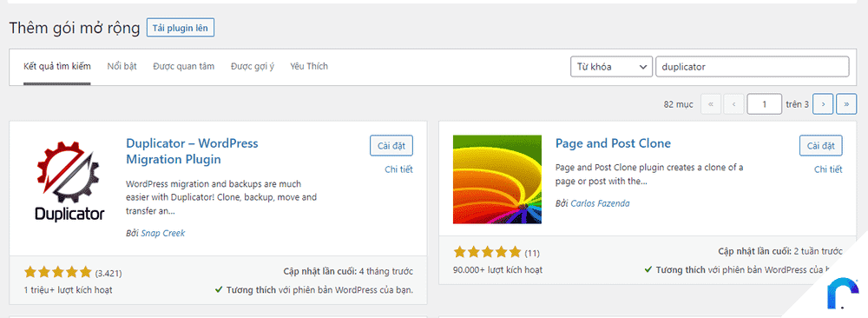Click the Page and Post Clone rainbow icon
868x318 pixels.
point(497,180)
